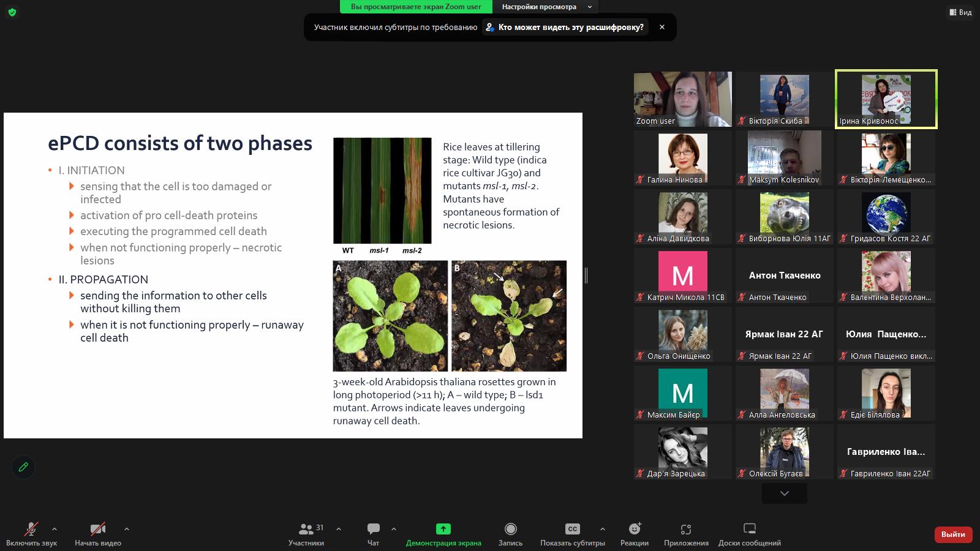Select Дар'я Зарецька video tile
The width and height of the screenshot is (980, 551).
click(x=683, y=452)
